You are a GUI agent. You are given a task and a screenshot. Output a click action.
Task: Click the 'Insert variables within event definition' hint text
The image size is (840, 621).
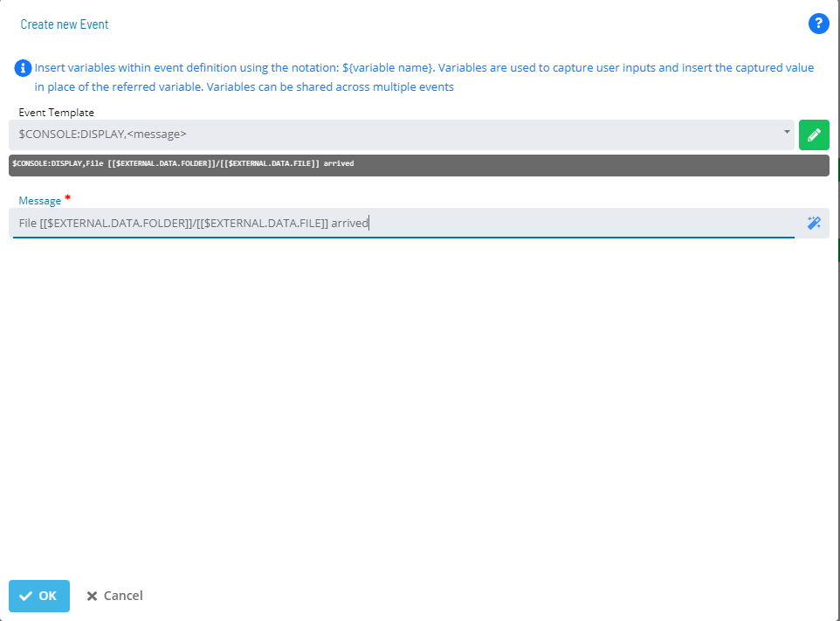pos(423,77)
